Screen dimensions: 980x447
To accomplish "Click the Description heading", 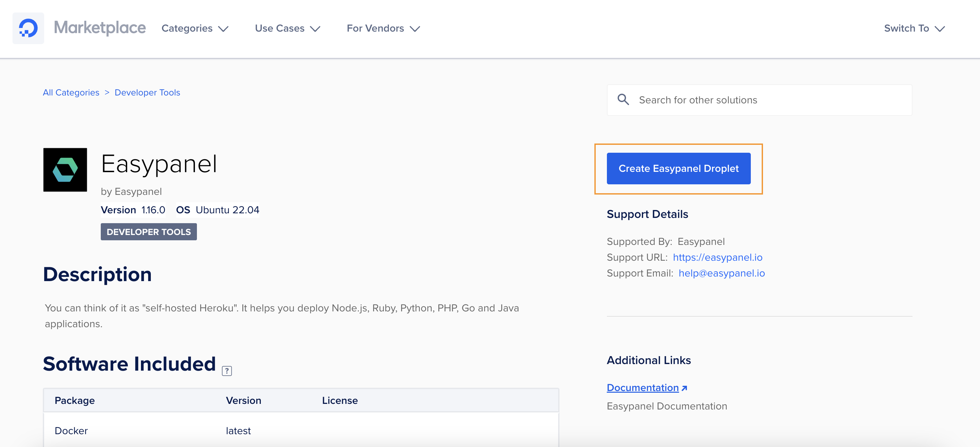I will 97,274.
